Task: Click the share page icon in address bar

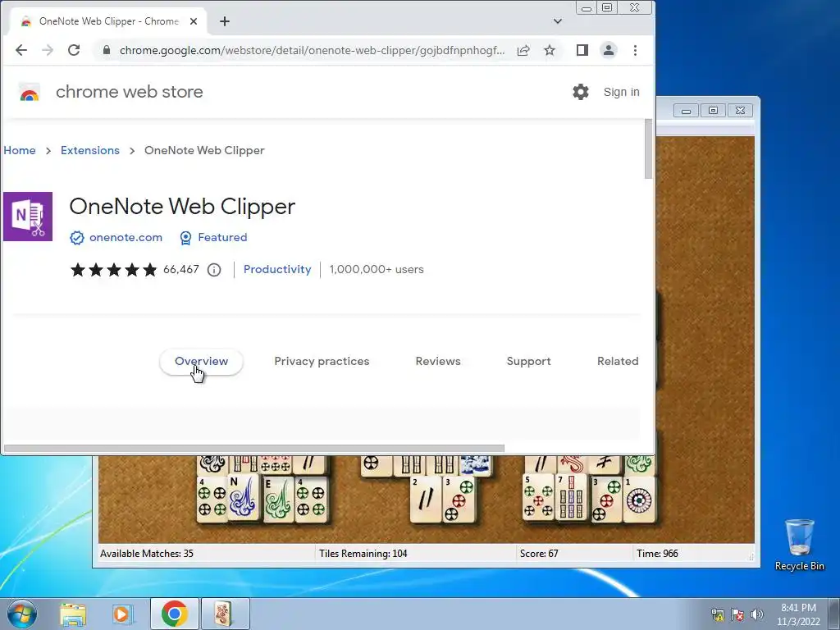Action: click(x=523, y=50)
